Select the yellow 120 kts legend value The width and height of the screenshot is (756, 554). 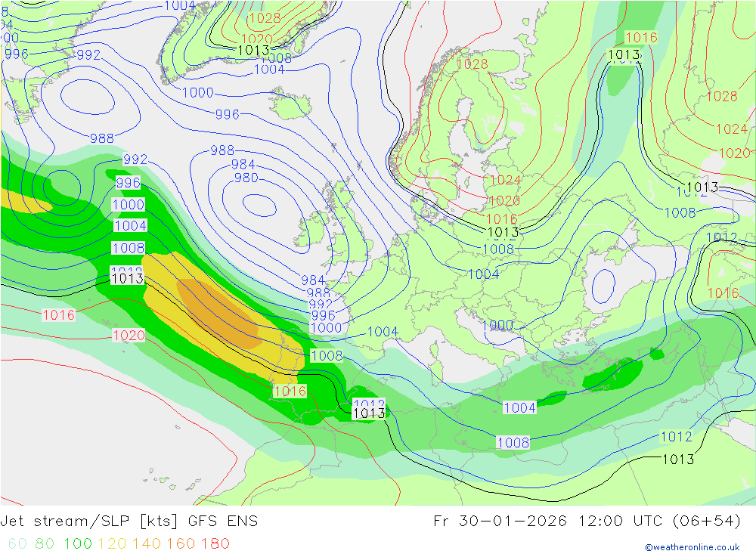pos(113,543)
